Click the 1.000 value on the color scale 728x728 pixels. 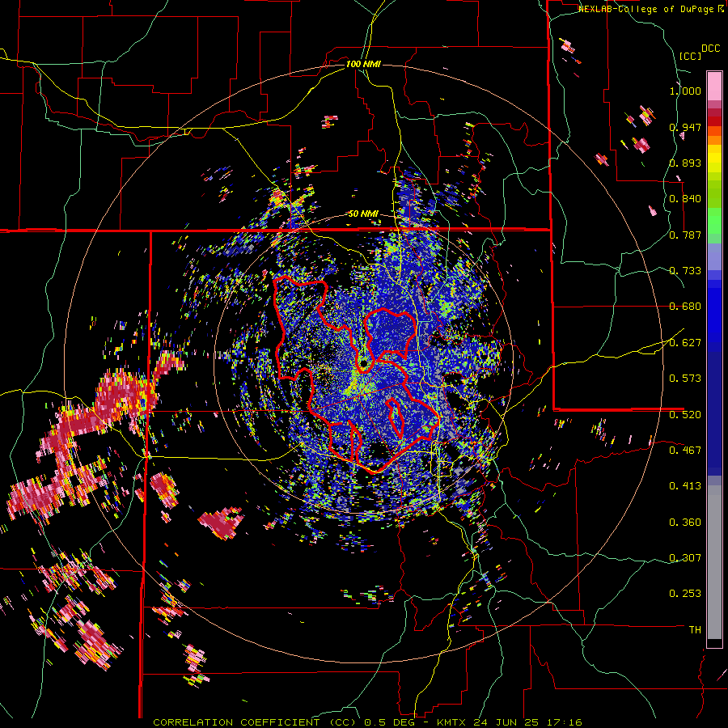pos(685,91)
